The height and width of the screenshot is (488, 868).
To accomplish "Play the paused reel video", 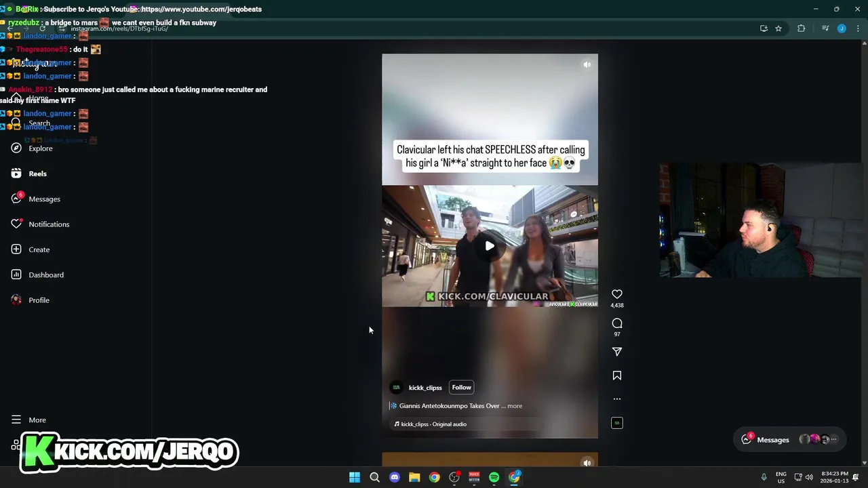I will (x=490, y=246).
